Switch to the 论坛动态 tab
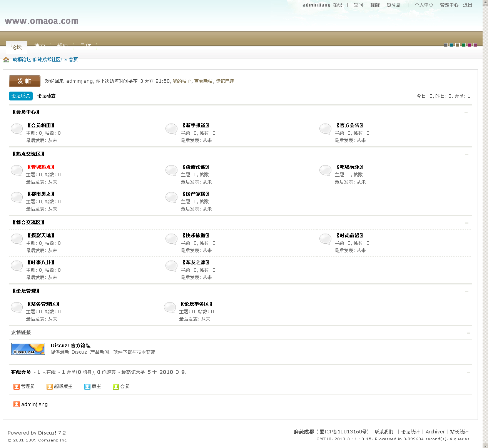This screenshot has width=488, height=448. tap(46, 96)
